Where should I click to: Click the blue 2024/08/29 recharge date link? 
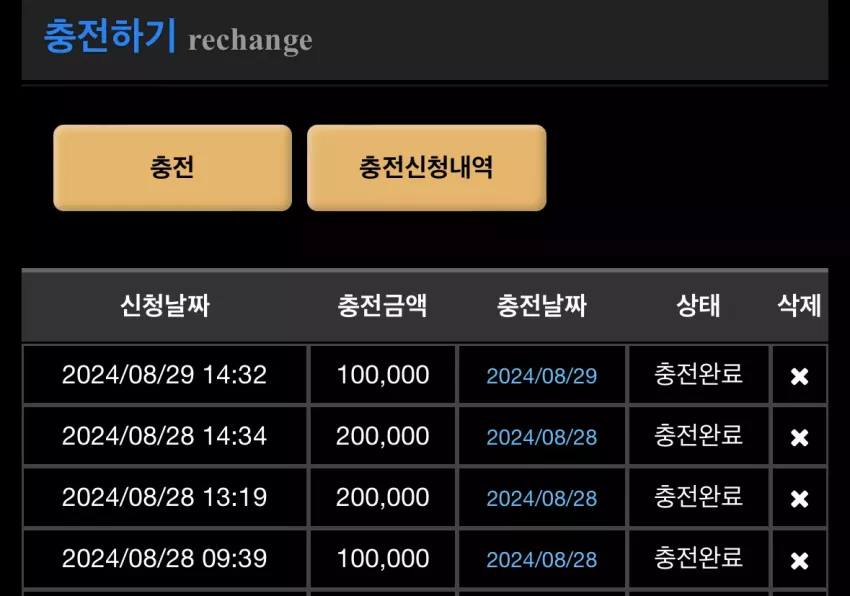[x=542, y=376]
